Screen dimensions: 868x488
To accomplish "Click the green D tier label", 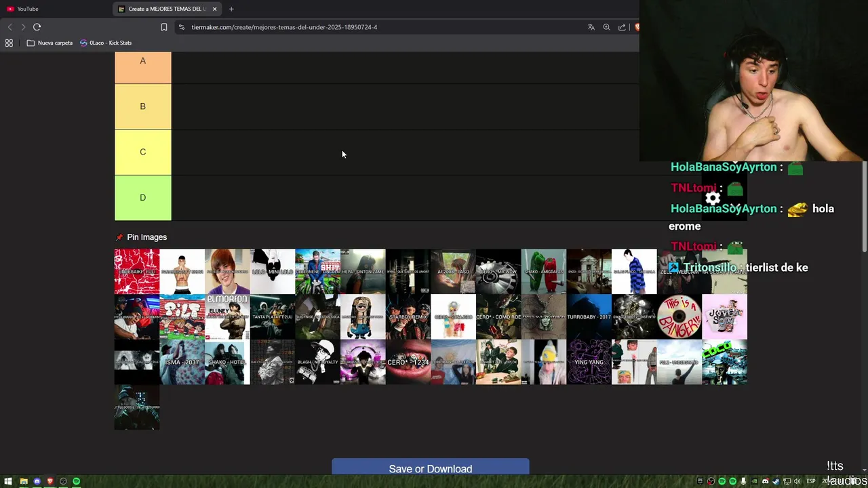I will click(x=142, y=197).
